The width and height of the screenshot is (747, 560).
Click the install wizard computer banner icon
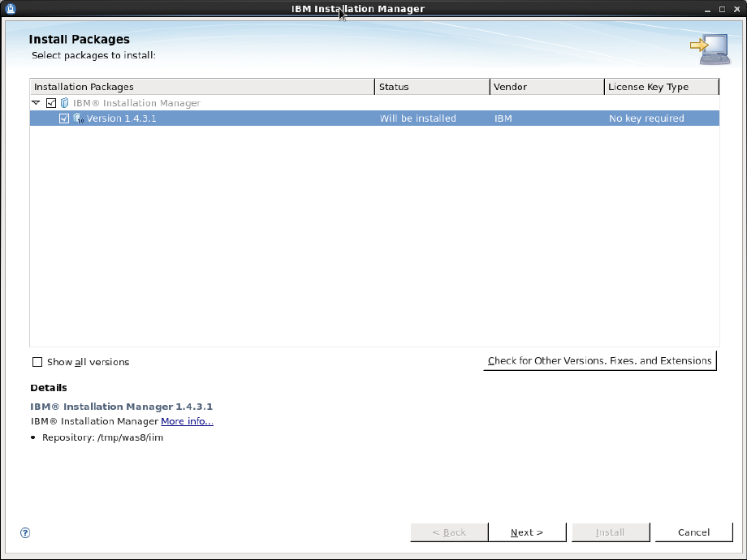tap(710, 49)
